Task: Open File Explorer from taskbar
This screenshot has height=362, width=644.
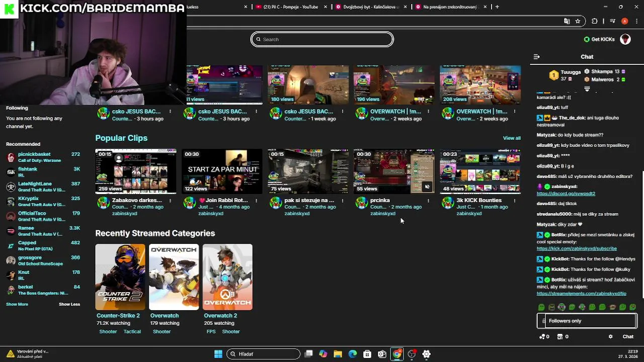Action: [x=338, y=354]
